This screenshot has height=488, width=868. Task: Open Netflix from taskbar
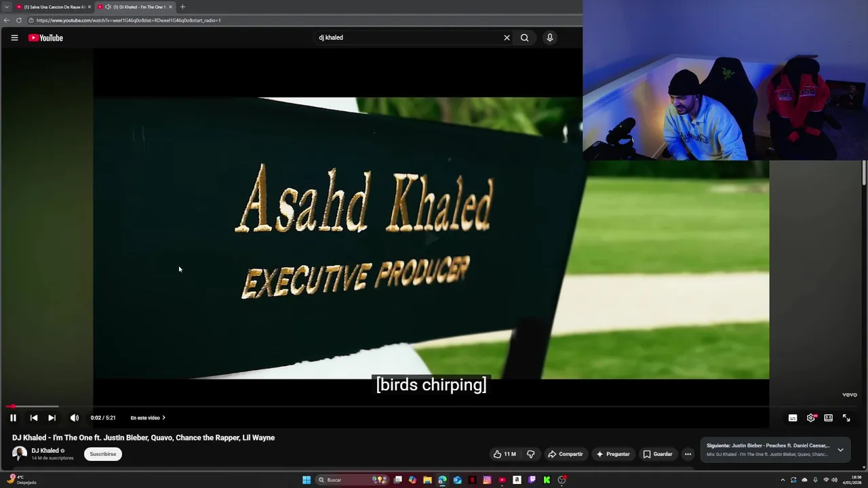point(472,480)
